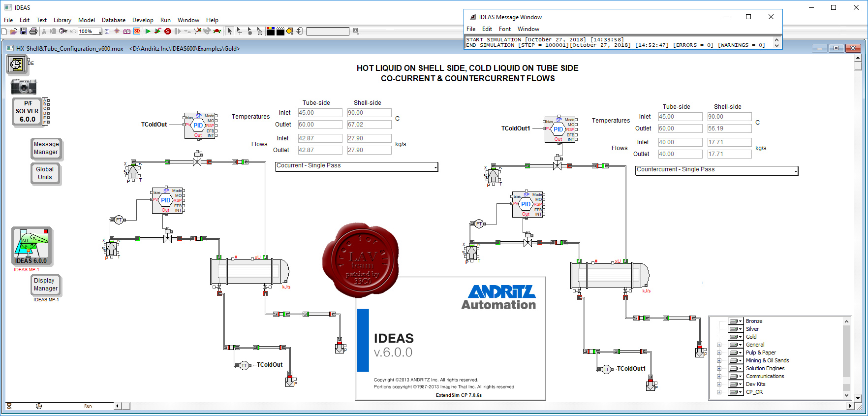Open the right countercurrent heat exchanger block
The image size is (868, 416).
610,276
